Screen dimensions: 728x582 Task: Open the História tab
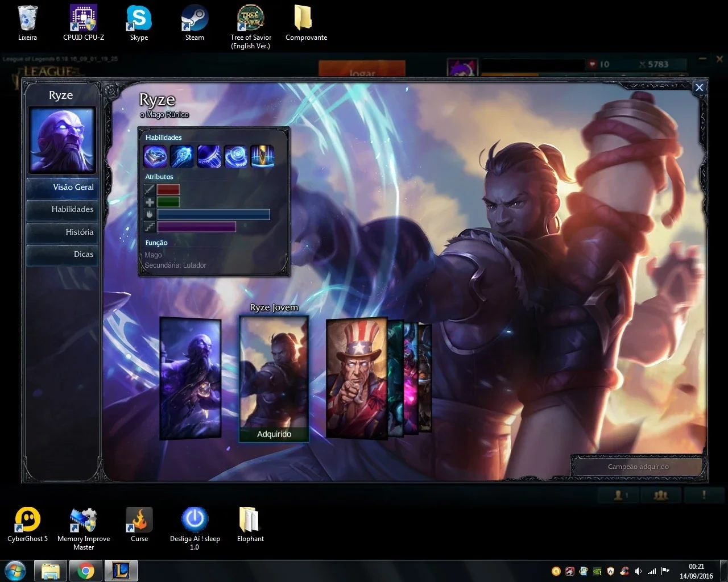(61, 232)
